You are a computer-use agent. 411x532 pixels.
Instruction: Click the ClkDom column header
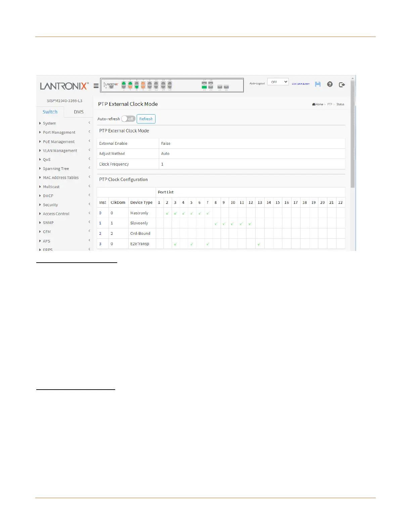(x=118, y=203)
